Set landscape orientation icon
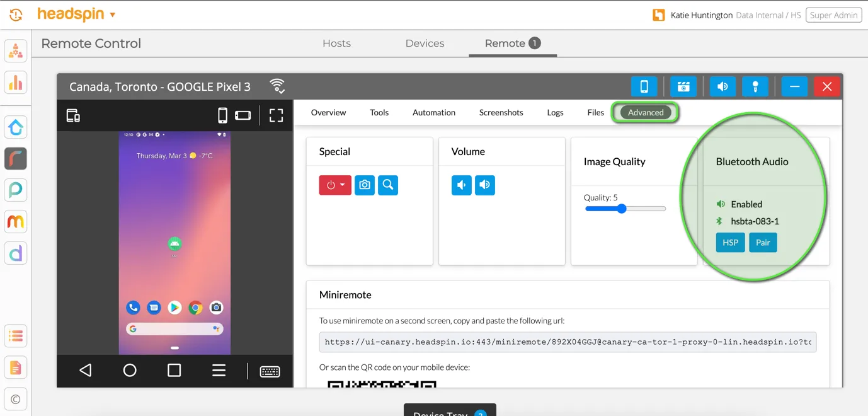The height and width of the screenshot is (416, 868). (243, 115)
